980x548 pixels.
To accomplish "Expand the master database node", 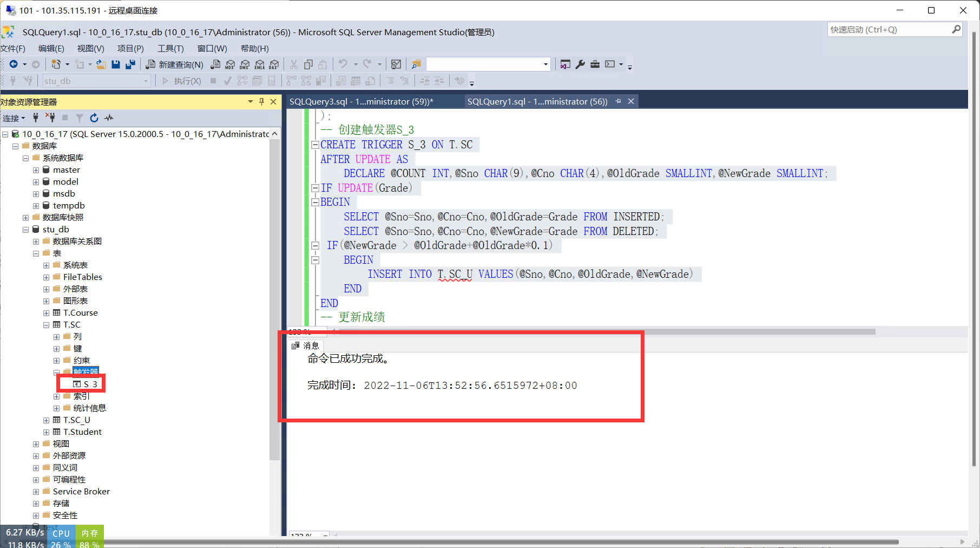I will (36, 170).
